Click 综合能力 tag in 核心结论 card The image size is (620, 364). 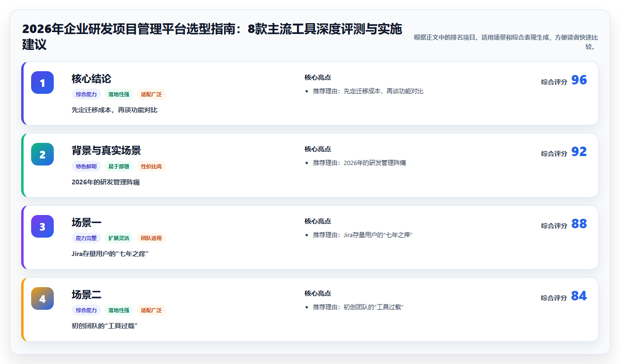point(86,94)
